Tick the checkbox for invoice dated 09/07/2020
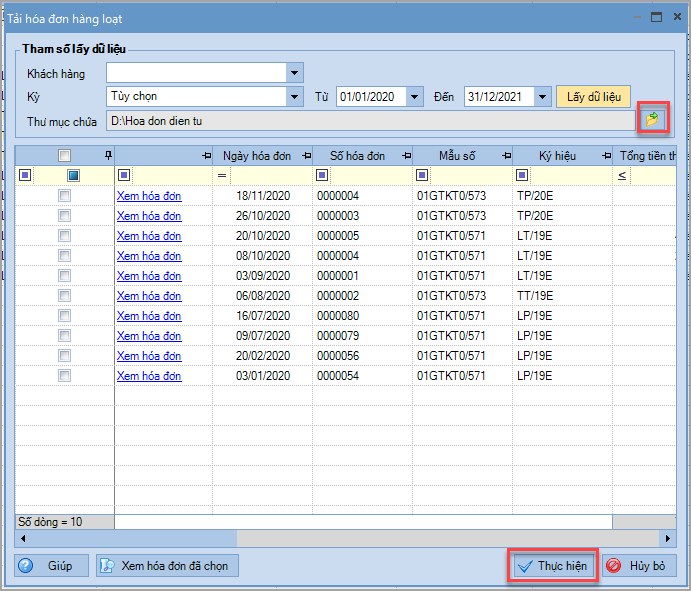The image size is (691, 591). [x=64, y=336]
